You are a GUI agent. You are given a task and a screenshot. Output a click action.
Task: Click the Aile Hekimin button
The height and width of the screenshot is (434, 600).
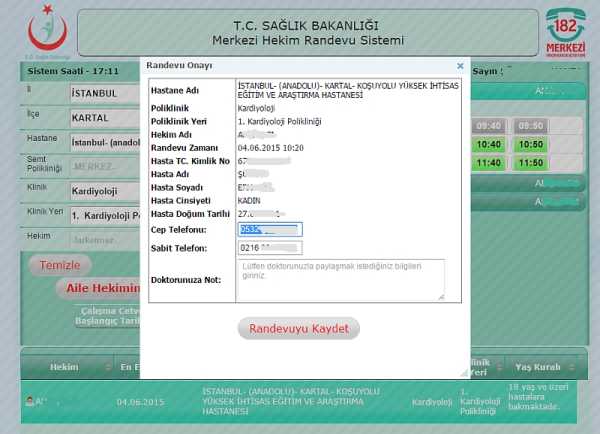point(99,288)
